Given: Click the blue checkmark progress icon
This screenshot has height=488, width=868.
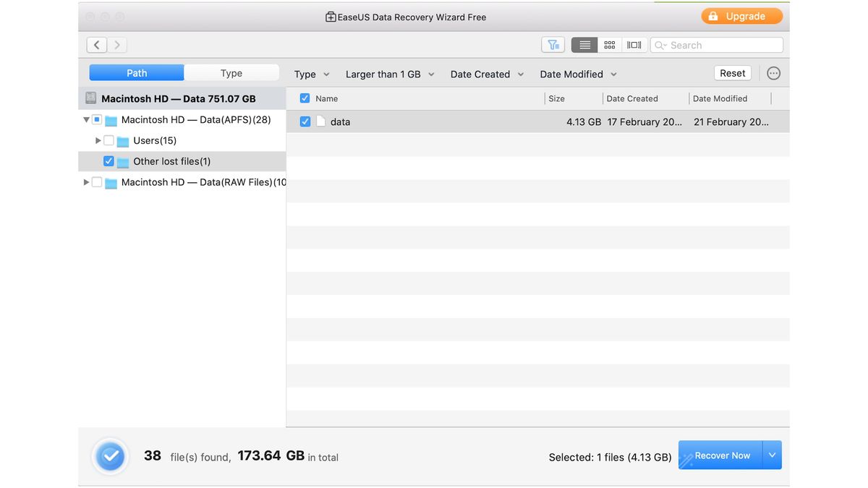Looking at the screenshot, I should tap(110, 456).
